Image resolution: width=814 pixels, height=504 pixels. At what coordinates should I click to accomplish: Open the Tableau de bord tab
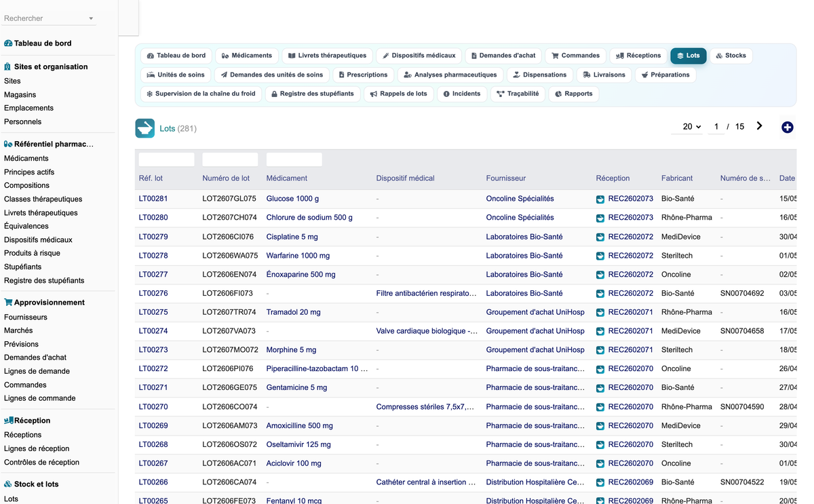[176, 56]
